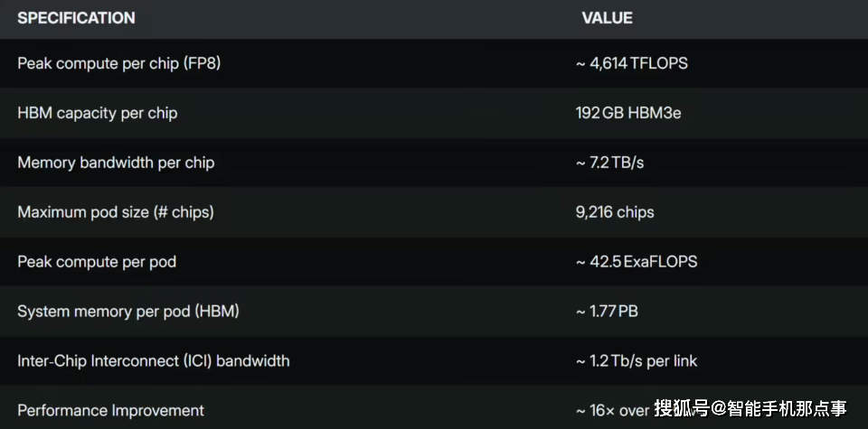The width and height of the screenshot is (868, 429).
Task: Click the 9,216 chips value
Action: pyautogui.click(x=615, y=212)
